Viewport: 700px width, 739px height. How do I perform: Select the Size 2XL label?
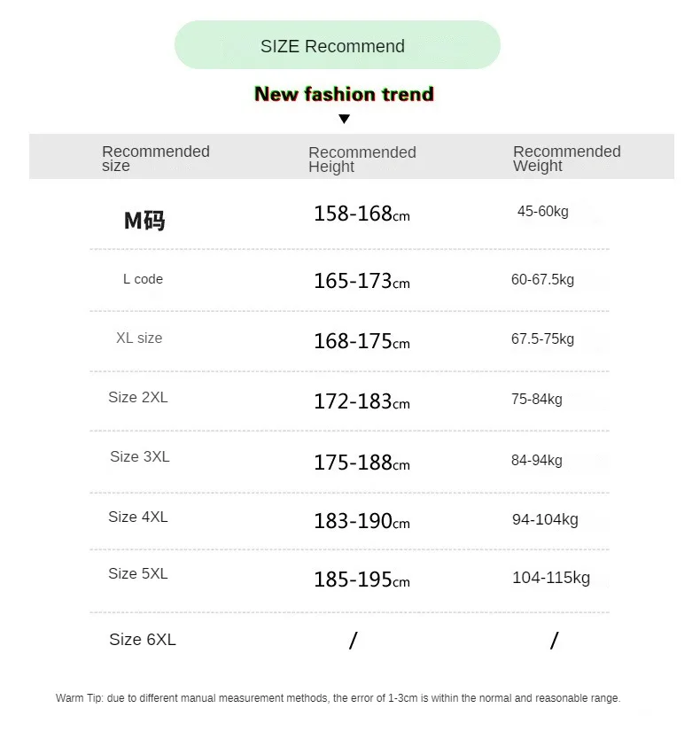137,397
